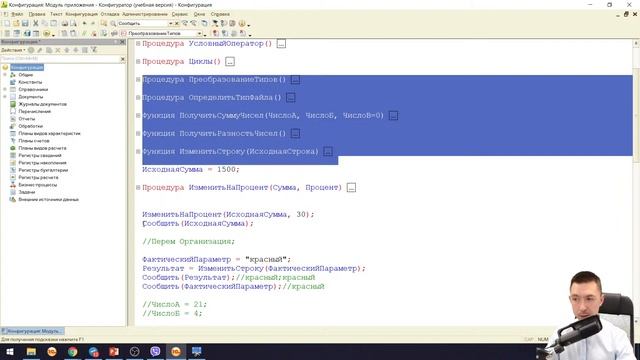640x360 pixels.
Task: Click the undo arrow in the toolbar
Action: [84, 24]
